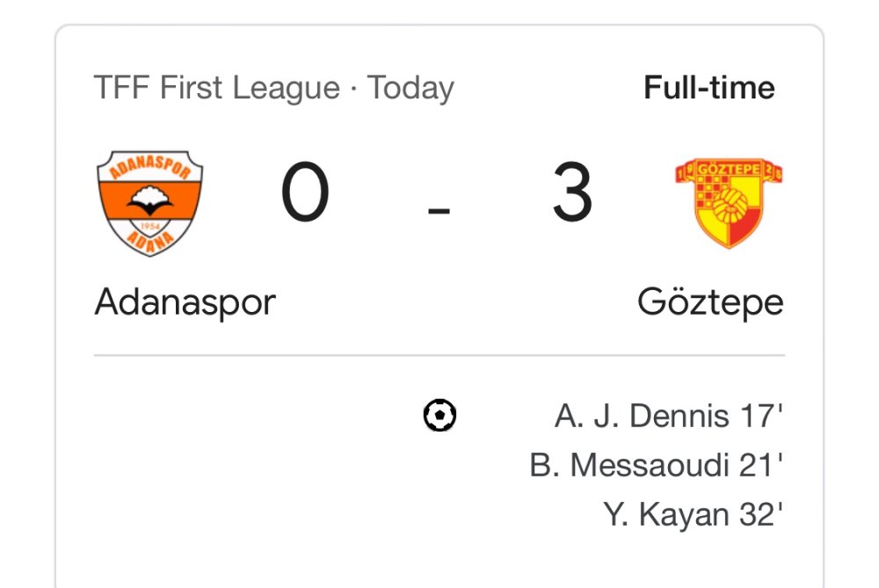Viewport: 879px width, 588px height.
Task: Click the Full-time match status
Action: 709,88
